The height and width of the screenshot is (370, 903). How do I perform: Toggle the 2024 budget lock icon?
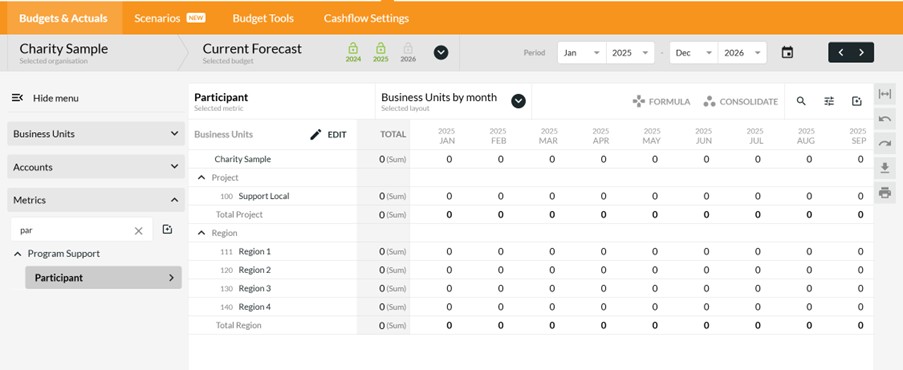click(353, 48)
